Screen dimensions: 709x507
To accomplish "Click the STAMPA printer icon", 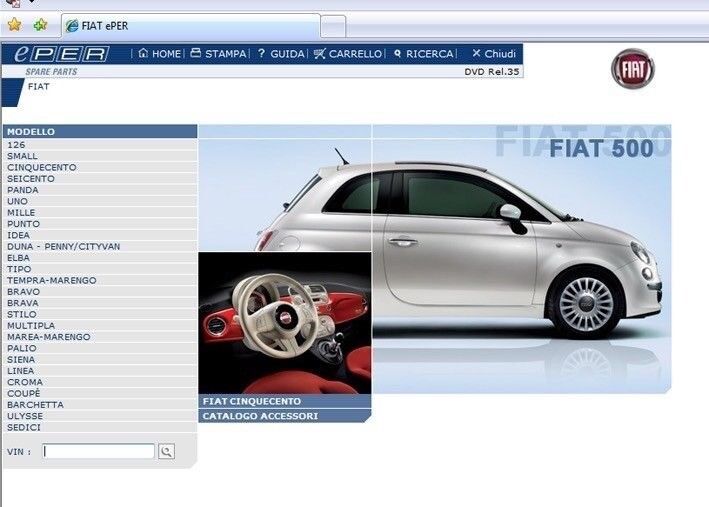I will click(196, 54).
